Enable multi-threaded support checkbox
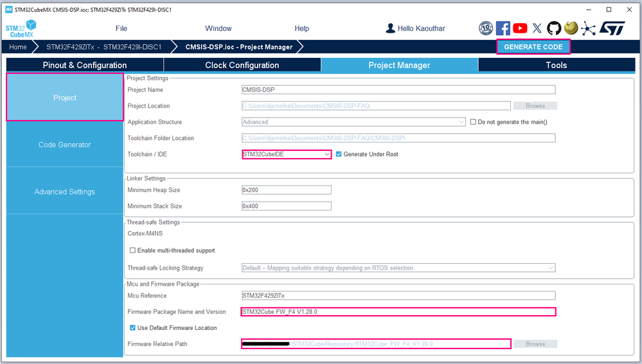This screenshot has width=642, height=364. click(132, 250)
